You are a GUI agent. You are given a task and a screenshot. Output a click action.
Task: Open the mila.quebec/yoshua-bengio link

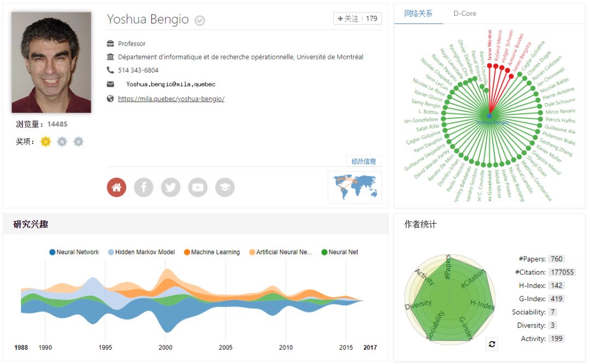pos(171,99)
